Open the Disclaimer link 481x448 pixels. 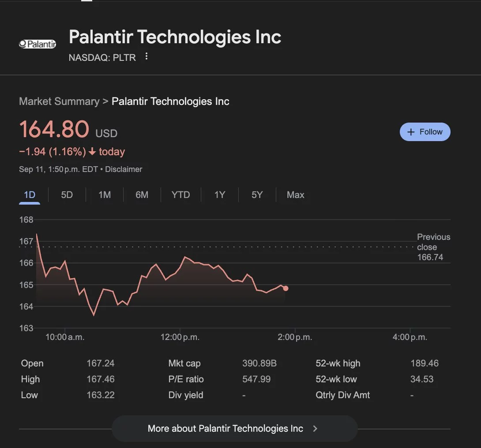[x=124, y=169]
